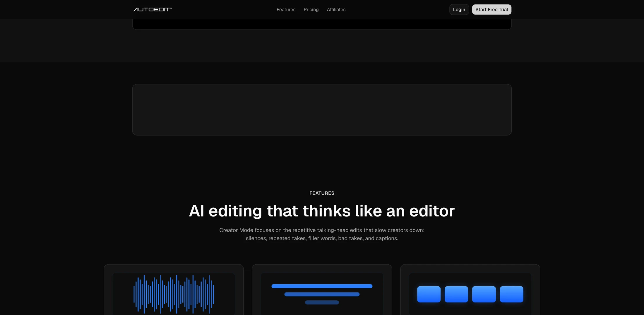
Task: Click the 'Creator Mode focuses on' description paragraph
Action: tap(322, 234)
